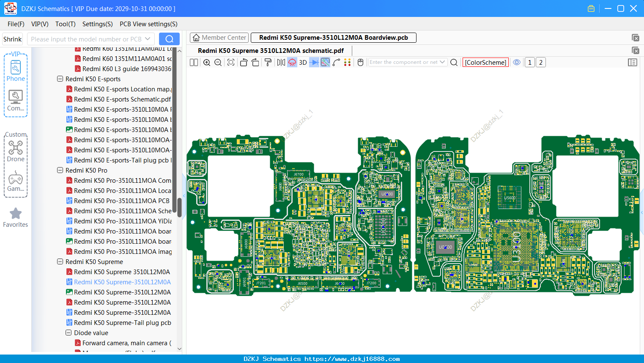Rotate the board clockwise

click(255, 63)
